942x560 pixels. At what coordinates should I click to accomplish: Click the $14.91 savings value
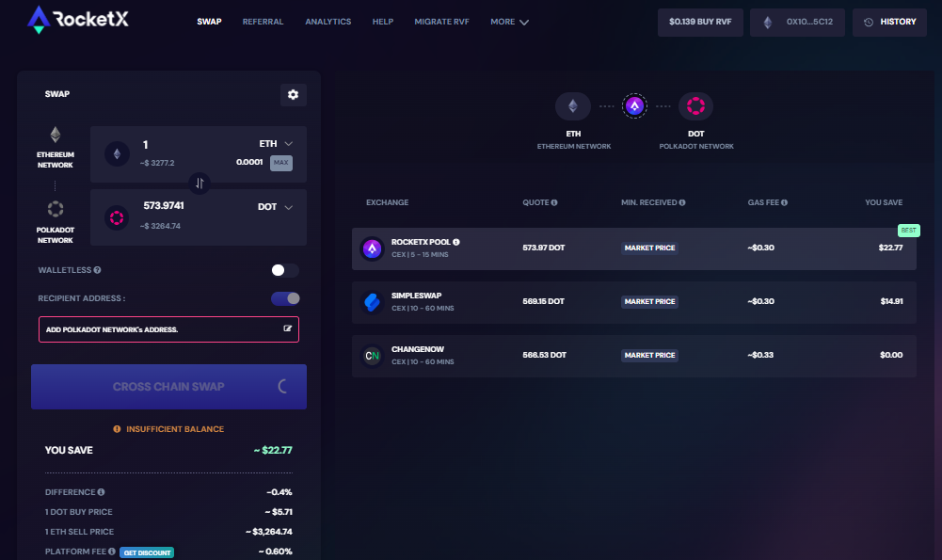click(x=891, y=301)
